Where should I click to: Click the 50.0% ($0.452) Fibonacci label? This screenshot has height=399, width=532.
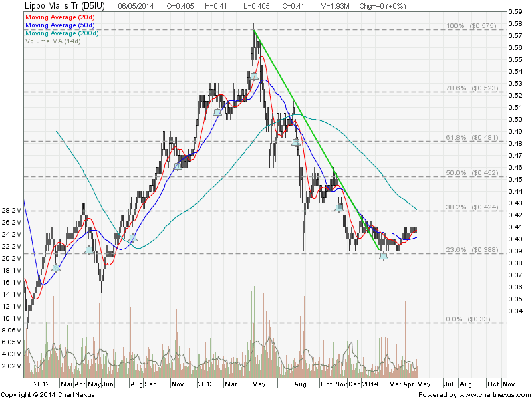point(472,173)
